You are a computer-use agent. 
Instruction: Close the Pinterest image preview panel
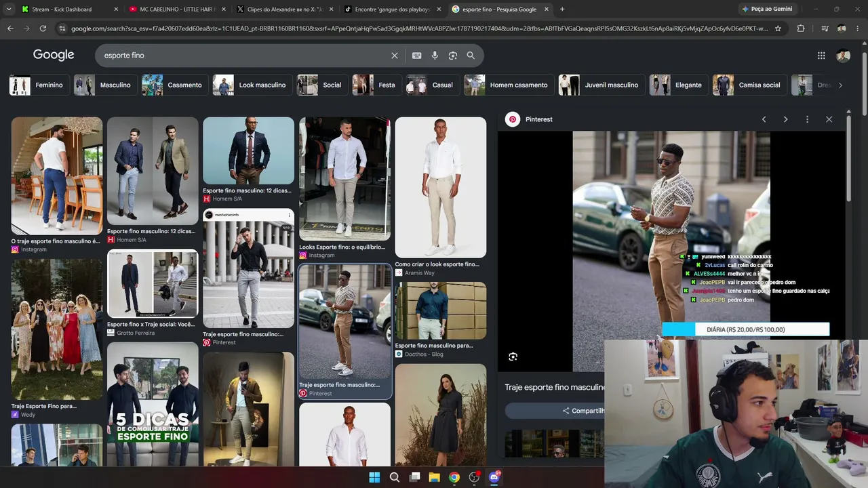click(x=829, y=119)
